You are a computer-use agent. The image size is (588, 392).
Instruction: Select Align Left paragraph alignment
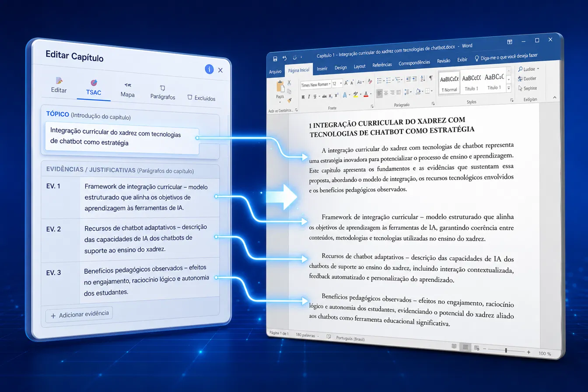pos(379,94)
